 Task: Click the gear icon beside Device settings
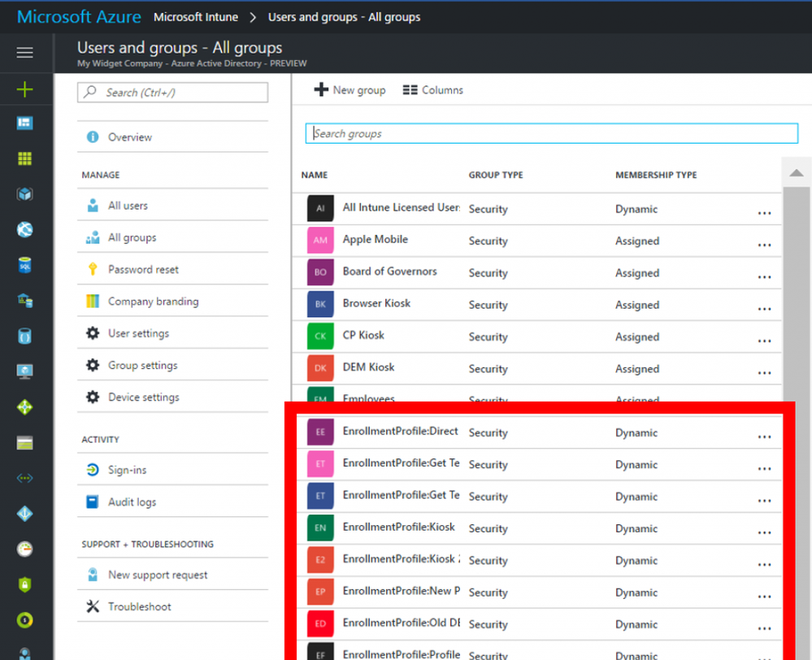(93, 397)
